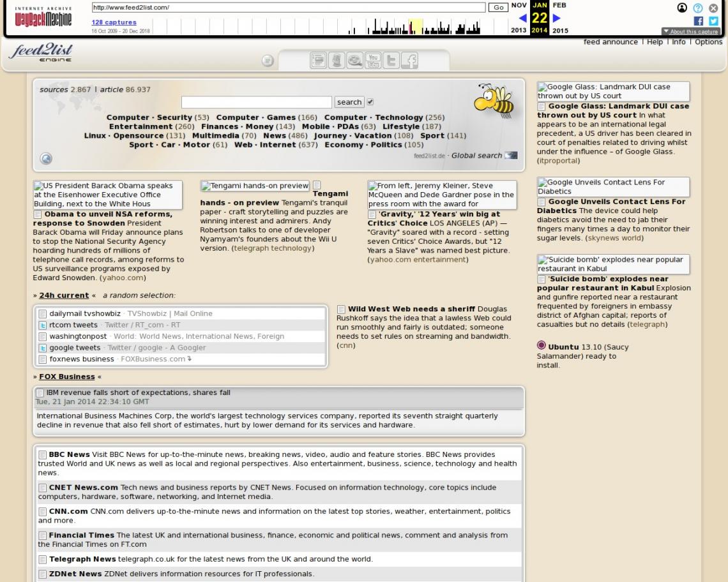The height and width of the screenshot is (582, 728).
Task: Click the Global search flag icon
Action: tap(511, 156)
